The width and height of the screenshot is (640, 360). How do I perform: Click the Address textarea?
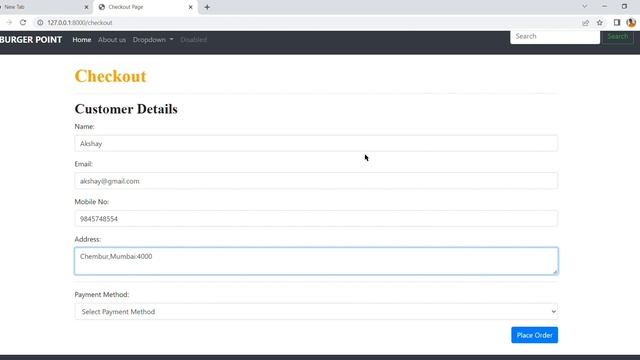[x=316, y=261]
